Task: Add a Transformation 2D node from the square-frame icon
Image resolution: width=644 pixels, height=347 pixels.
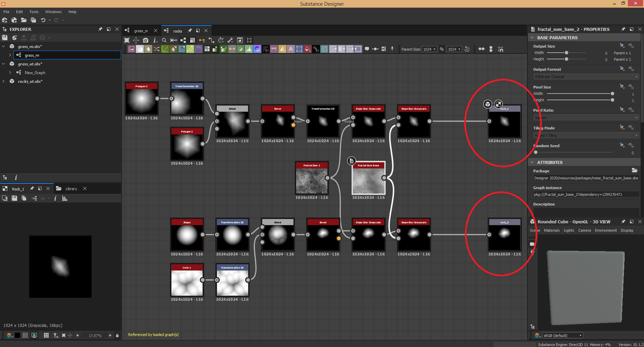Action: tap(299, 49)
